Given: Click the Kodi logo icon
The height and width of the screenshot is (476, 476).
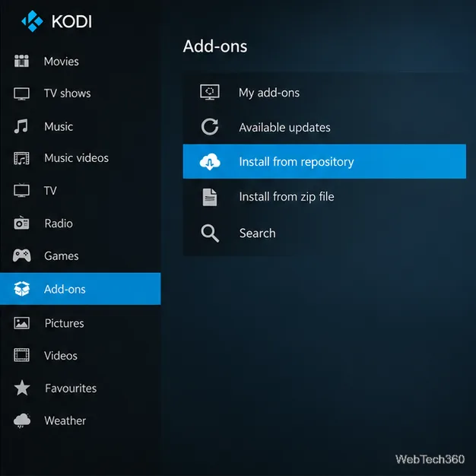Looking at the screenshot, I should (32, 21).
